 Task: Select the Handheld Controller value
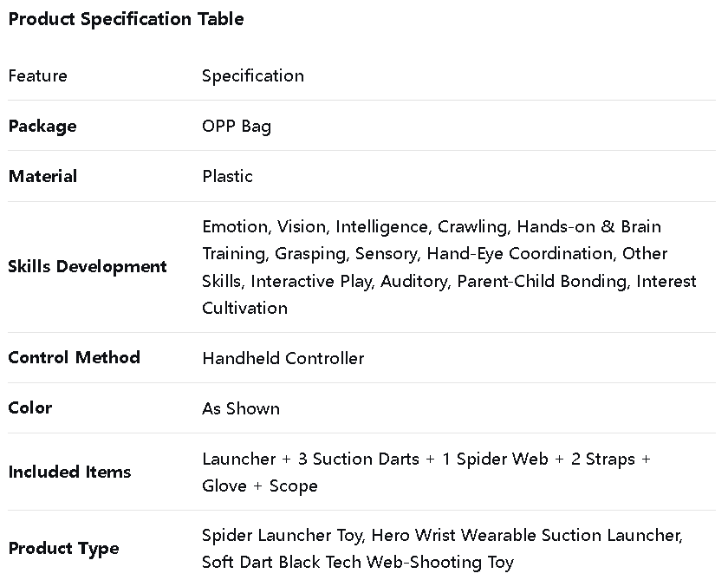283,358
